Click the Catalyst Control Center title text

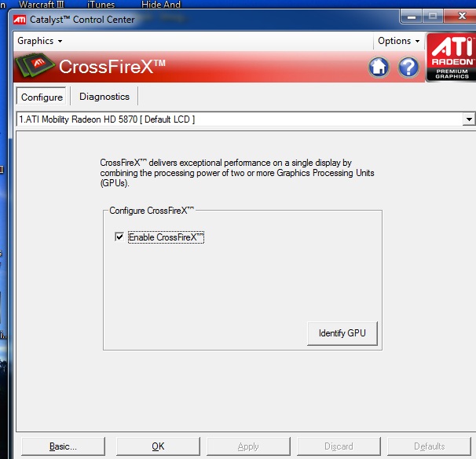pyautogui.click(x=82, y=20)
